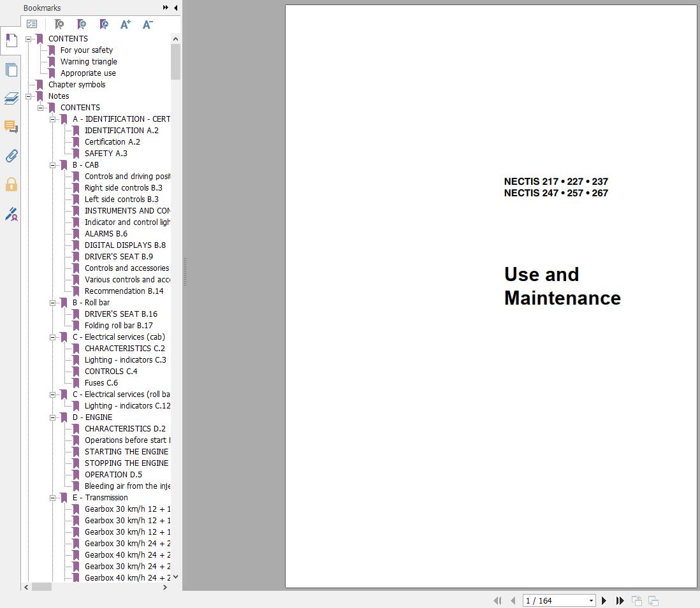Open the page number dropdown
Viewport: 700px width, 608px height.
[591, 600]
